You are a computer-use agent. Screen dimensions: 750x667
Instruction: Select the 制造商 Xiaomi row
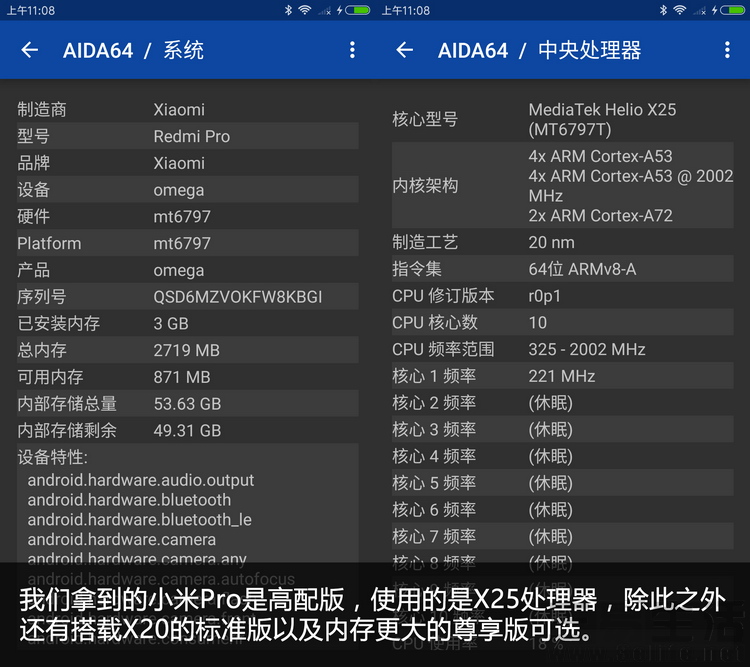pyautogui.click(x=188, y=110)
